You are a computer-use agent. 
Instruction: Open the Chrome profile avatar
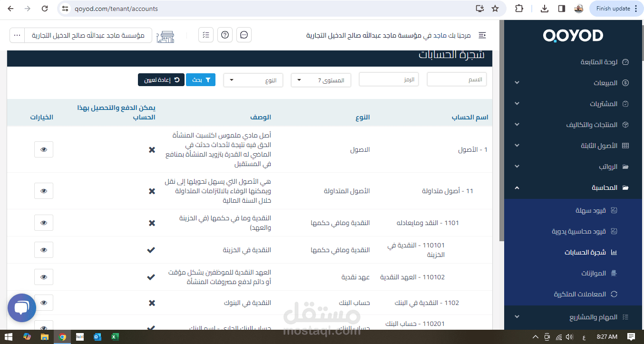point(578,9)
